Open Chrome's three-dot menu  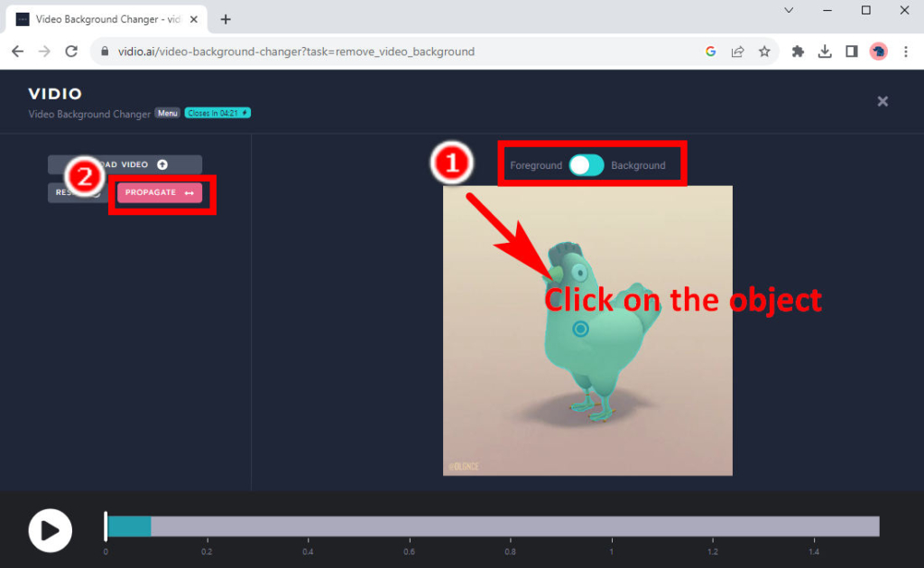(x=906, y=51)
